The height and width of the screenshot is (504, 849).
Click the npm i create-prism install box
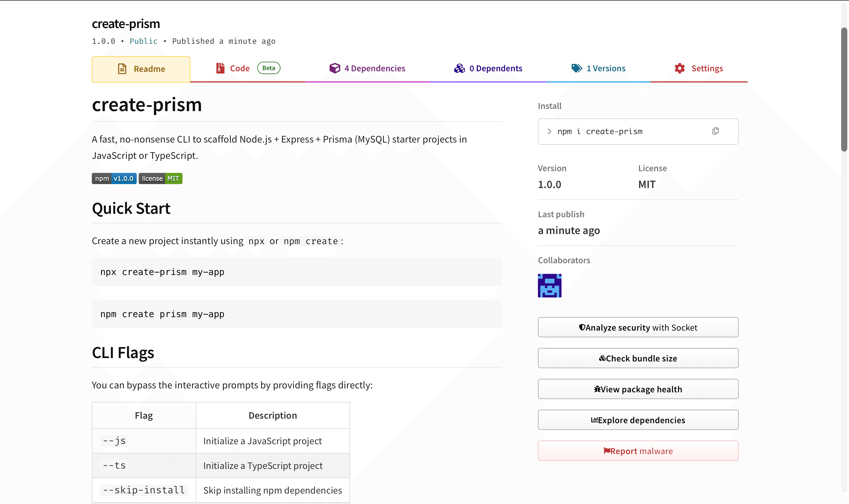pos(638,131)
